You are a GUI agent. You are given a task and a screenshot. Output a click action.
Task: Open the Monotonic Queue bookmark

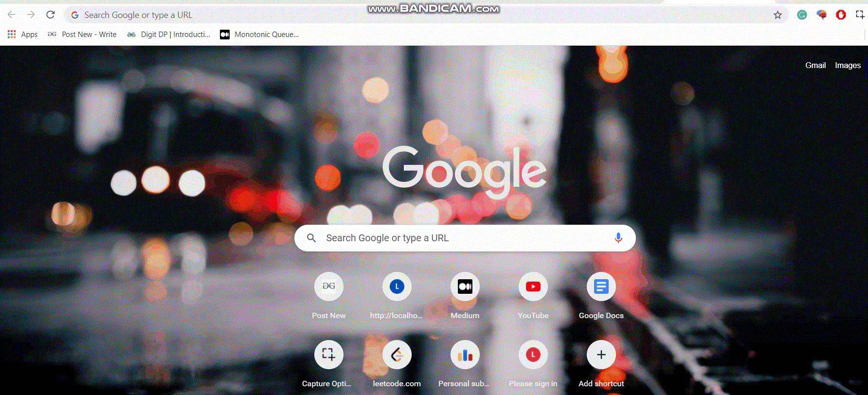[259, 35]
